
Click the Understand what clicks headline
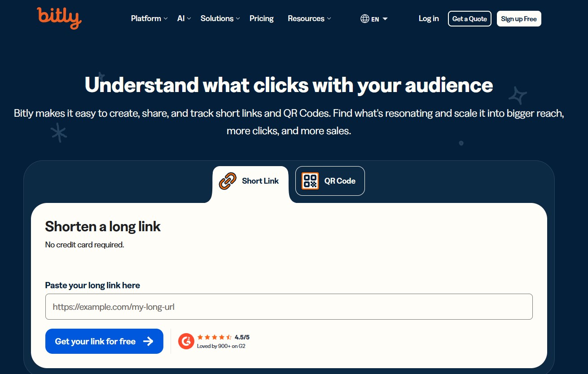pyautogui.click(x=289, y=85)
